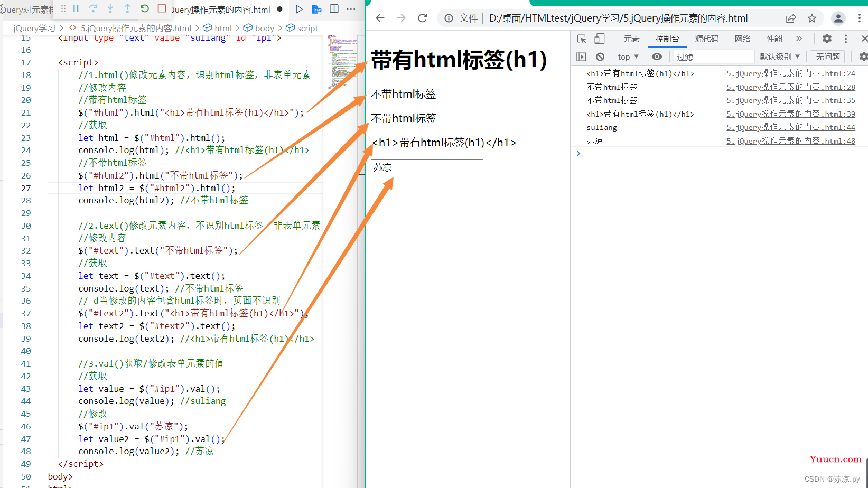This screenshot has width=868, height=488.
Task: Open the browser profile avatar
Action: pyautogui.click(x=838, y=18)
